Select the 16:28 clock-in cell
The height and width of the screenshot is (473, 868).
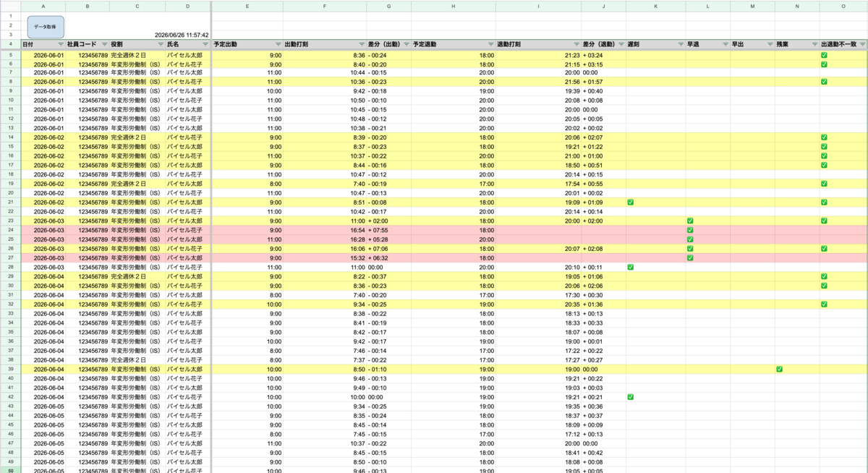(x=325, y=239)
